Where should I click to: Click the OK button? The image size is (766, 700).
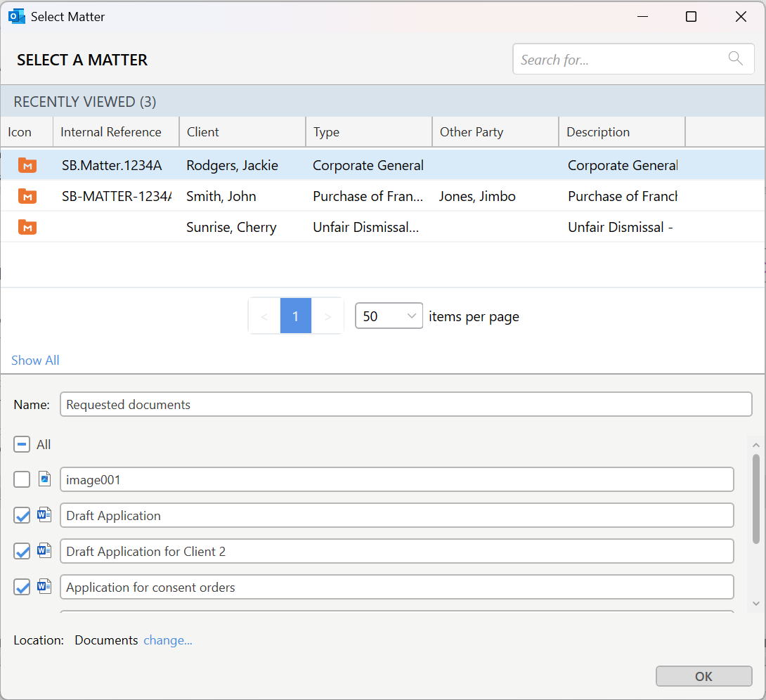click(703, 676)
